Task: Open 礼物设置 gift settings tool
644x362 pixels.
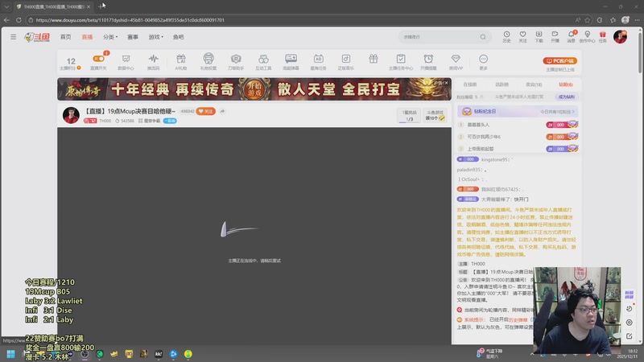Action: 208,62
